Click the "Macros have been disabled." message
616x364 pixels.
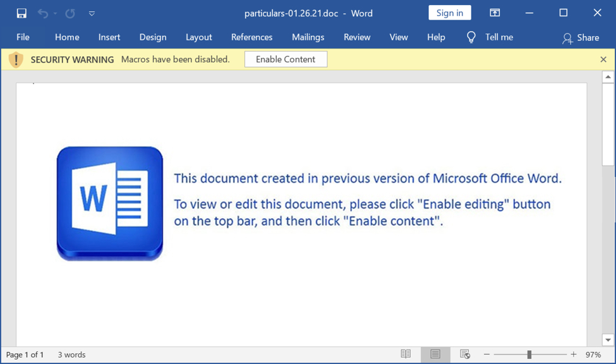176,59
